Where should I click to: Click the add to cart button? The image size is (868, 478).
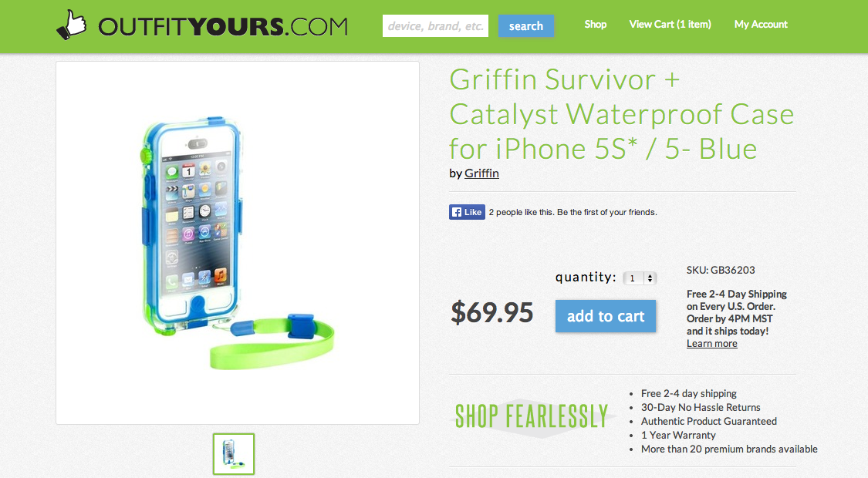(x=606, y=316)
